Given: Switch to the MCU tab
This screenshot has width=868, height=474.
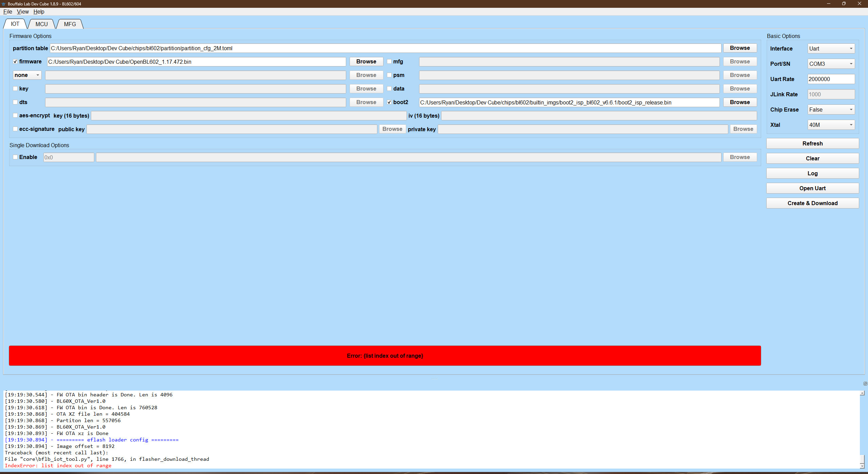Looking at the screenshot, I should coord(41,24).
